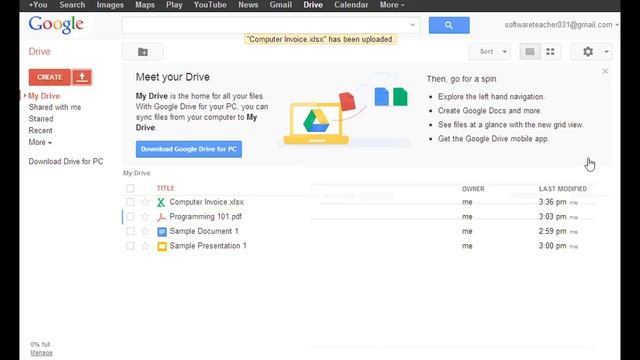Click Download Google Drive for PC button

189,149
